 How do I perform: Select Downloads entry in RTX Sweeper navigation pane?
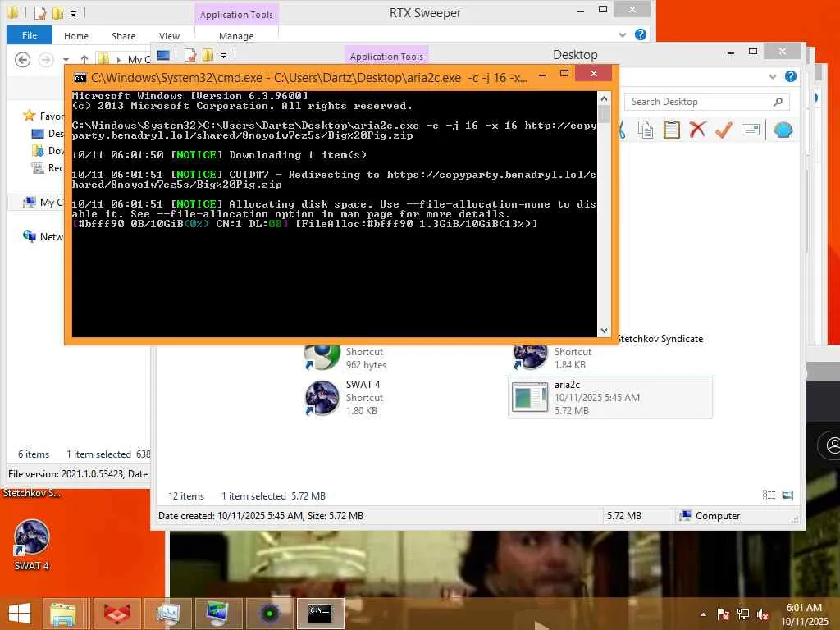47,151
